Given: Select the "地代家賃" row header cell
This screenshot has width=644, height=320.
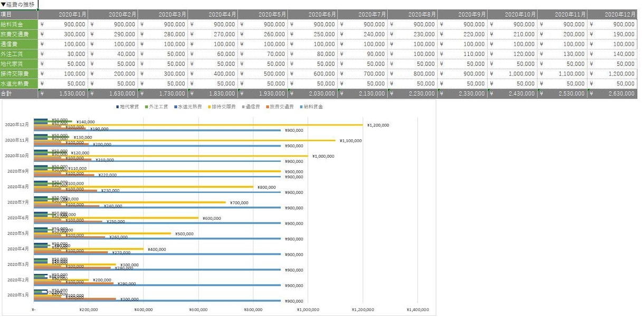Looking at the screenshot, I should (19, 64).
